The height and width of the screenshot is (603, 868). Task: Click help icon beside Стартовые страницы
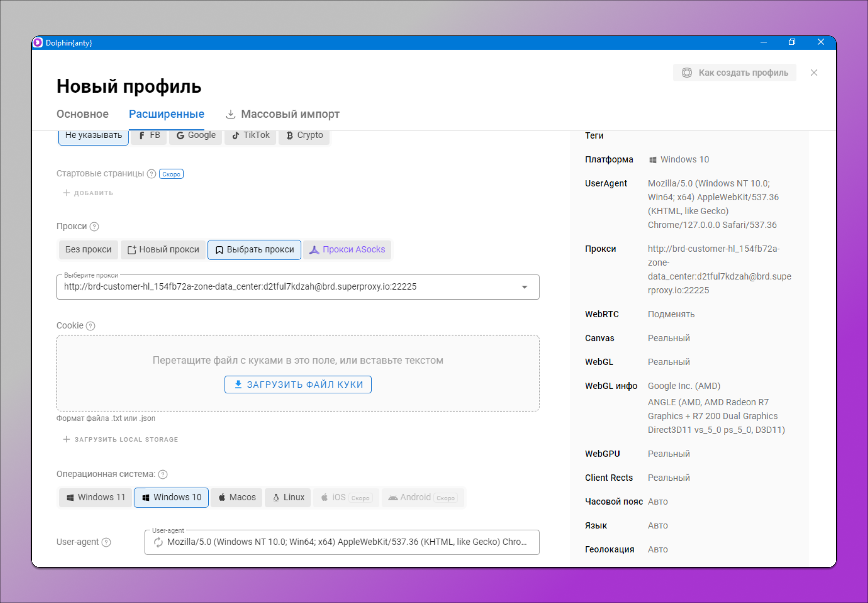(152, 174)
